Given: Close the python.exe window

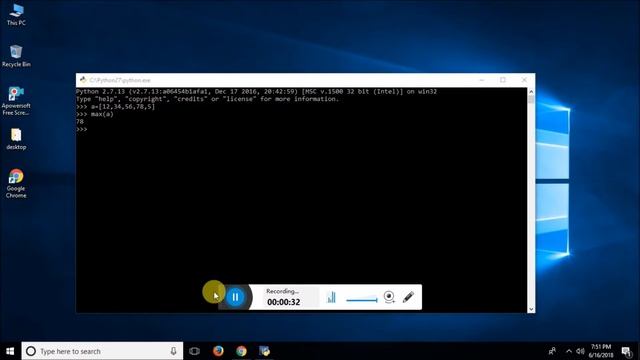Looking at the screenshot, I should [524, 80].
